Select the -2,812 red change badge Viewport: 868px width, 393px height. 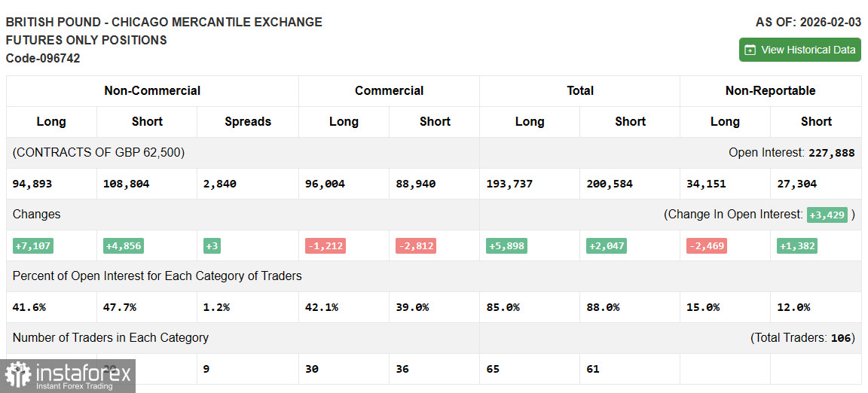tap(415, 246)
